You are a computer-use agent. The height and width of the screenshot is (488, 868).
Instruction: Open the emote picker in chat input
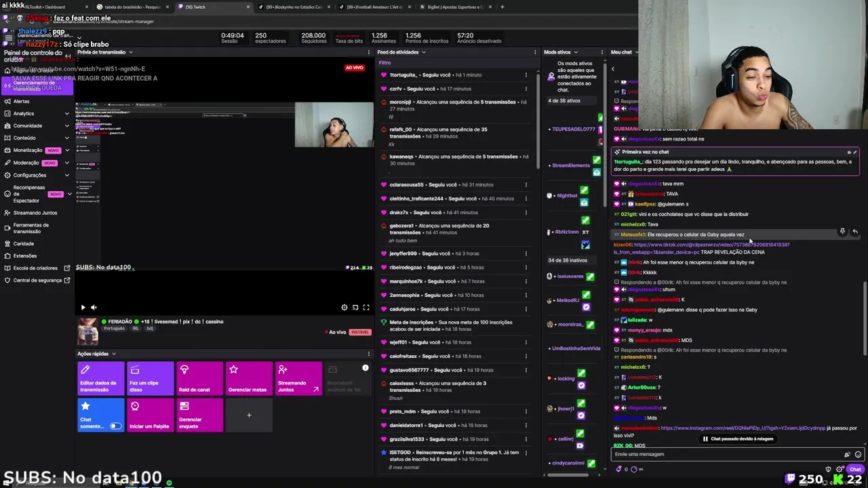click(x=858, y=454)
